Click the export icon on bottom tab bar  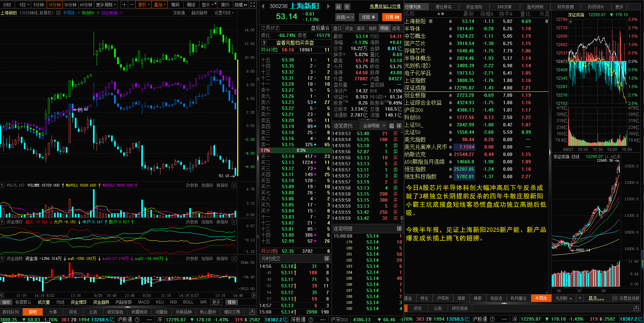252,312
